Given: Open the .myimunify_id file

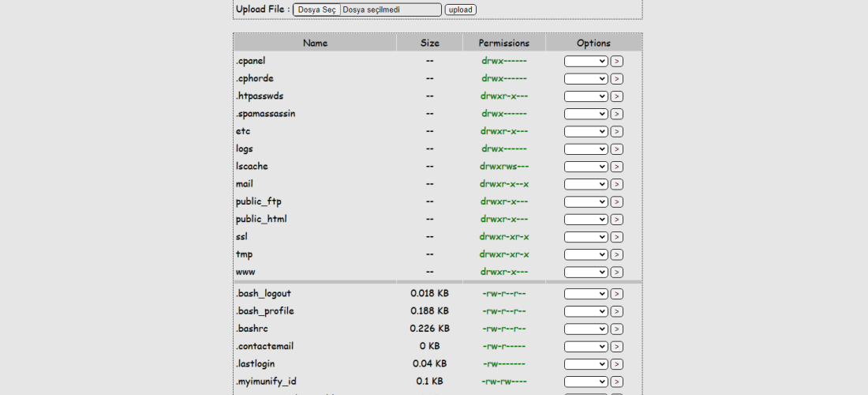Looking at the screenshot, I should click(x=266, y=382).
